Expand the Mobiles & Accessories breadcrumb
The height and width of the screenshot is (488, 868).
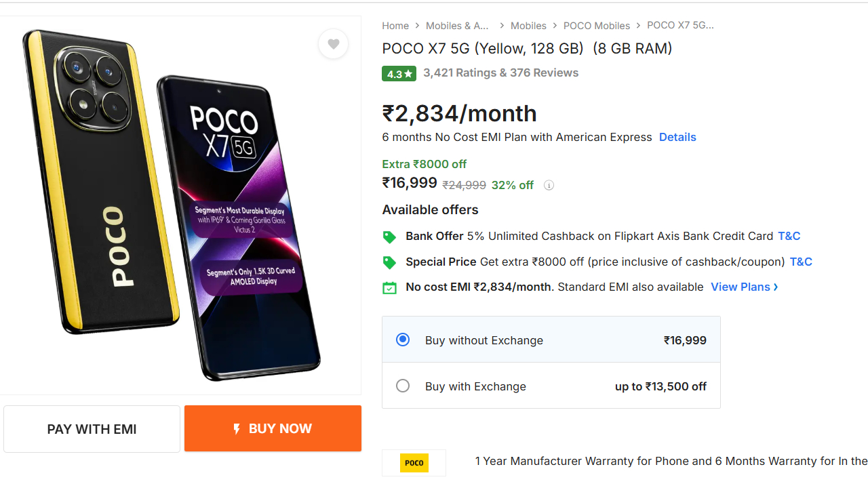coord(457,25)
